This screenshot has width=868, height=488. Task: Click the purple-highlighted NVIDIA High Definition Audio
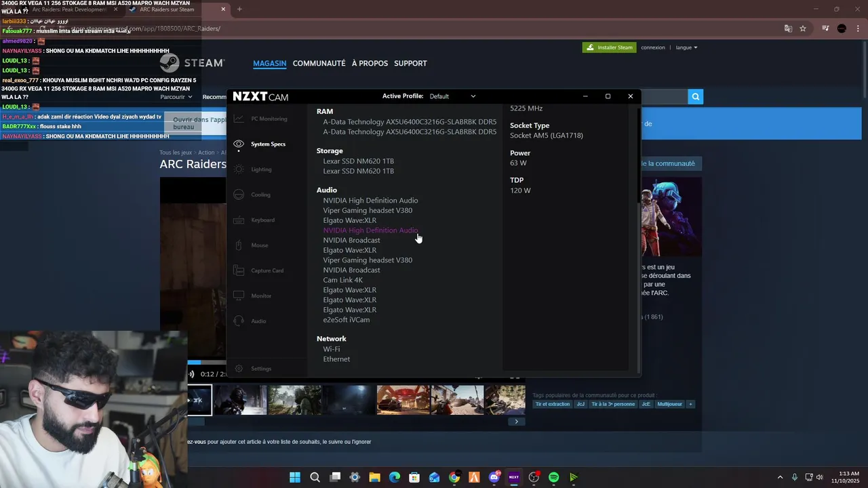point(370,230)
